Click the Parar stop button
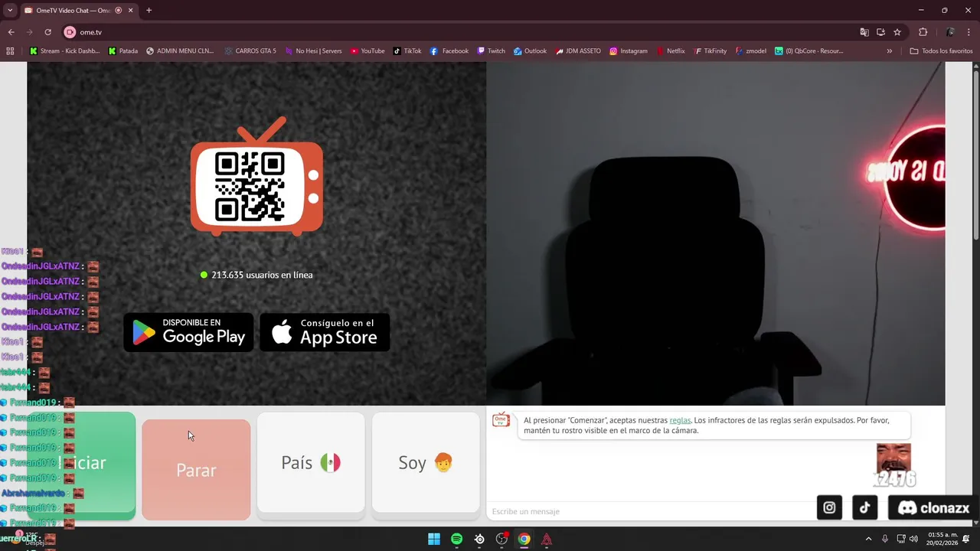Screen dimensions: 980x551 (196, 469)
